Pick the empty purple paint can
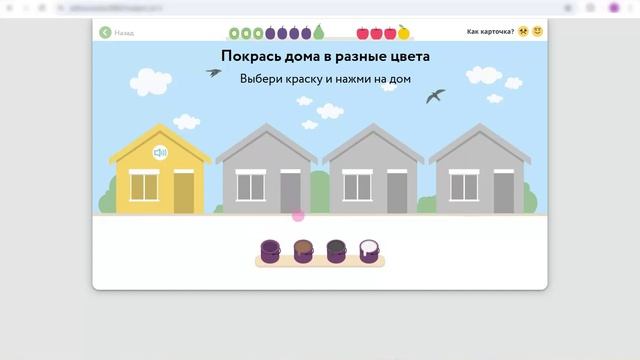640x360 pixels. point(270,251)
